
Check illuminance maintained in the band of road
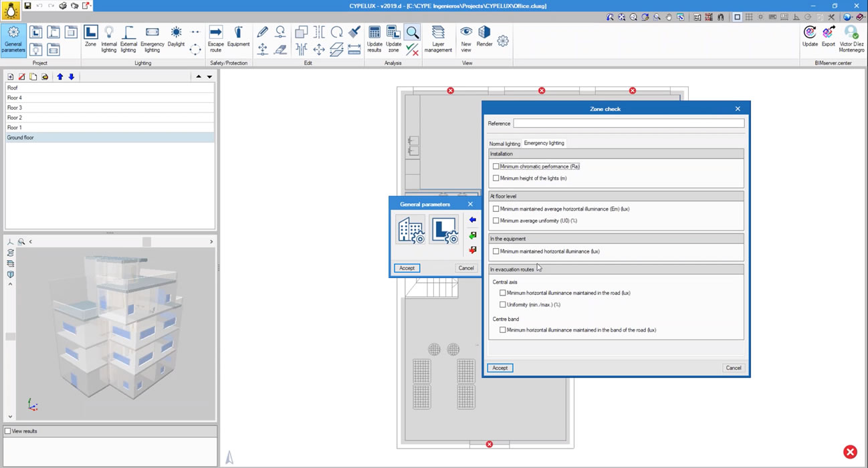tap(503, 330)
